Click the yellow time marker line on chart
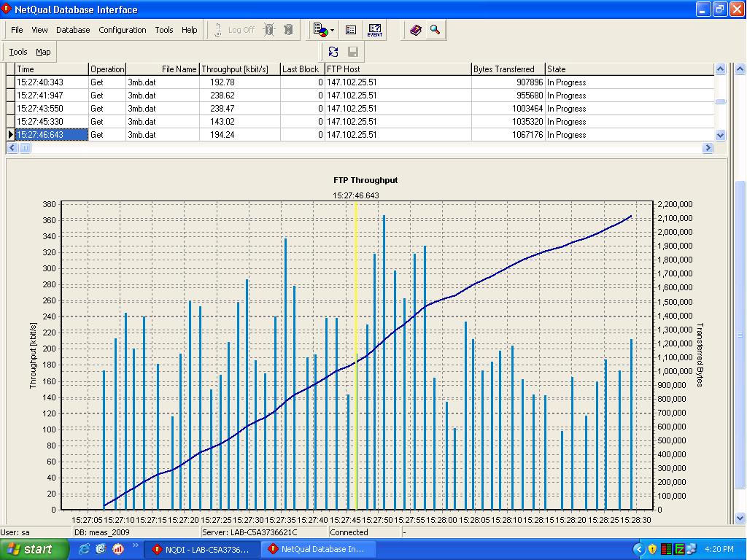Viewport: 747px width, 560px height. coord(356,355)
